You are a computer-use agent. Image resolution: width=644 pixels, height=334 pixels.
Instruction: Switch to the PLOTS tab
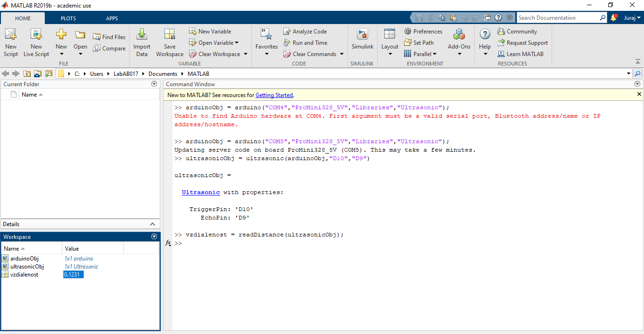click(x=68, y=18)
